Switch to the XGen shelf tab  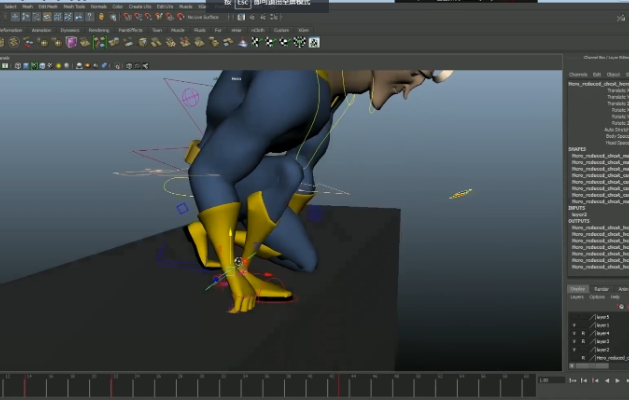point(304,30)
